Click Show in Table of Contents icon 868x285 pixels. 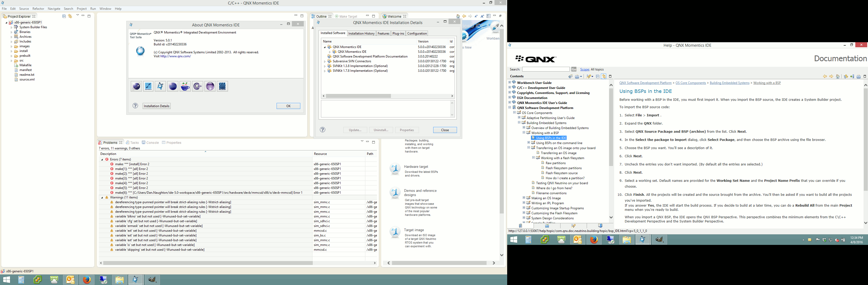pyautogui.click(x=846, y=76)
